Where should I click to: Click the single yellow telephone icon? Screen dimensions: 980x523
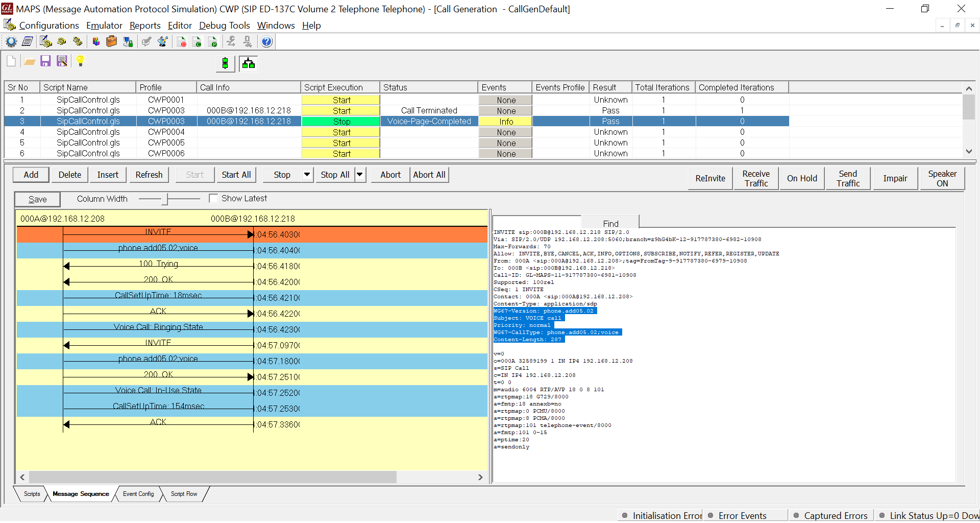click(62, 42)
